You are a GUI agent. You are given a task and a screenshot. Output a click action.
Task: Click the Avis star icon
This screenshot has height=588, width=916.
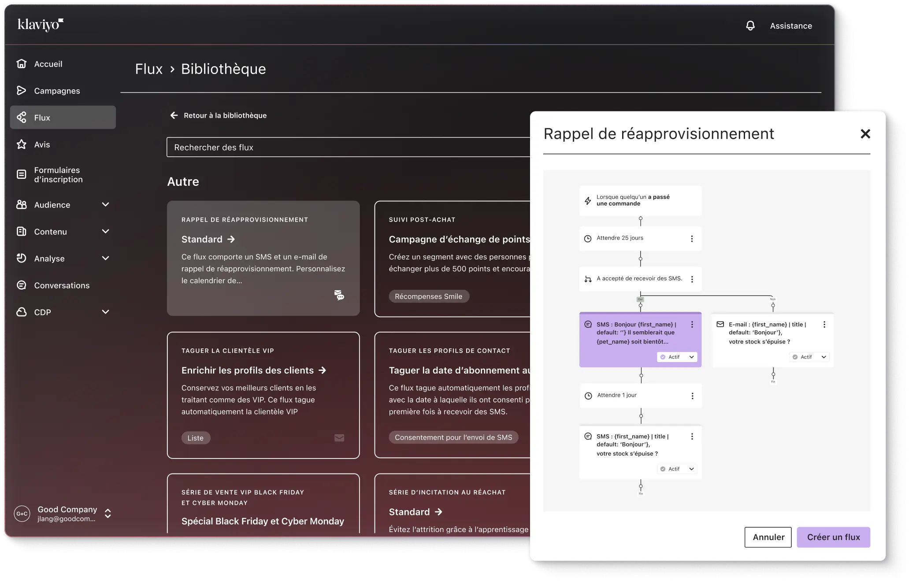tap(21, 144)
